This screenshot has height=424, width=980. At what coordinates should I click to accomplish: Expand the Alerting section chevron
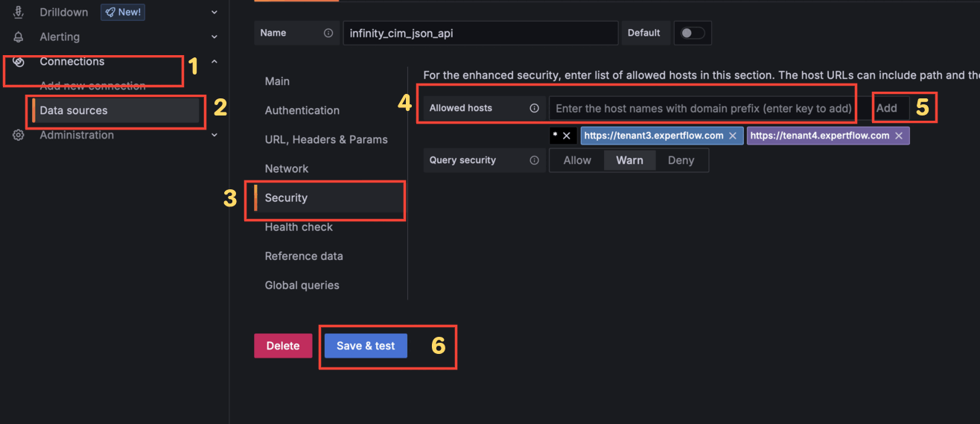(214, 37)
